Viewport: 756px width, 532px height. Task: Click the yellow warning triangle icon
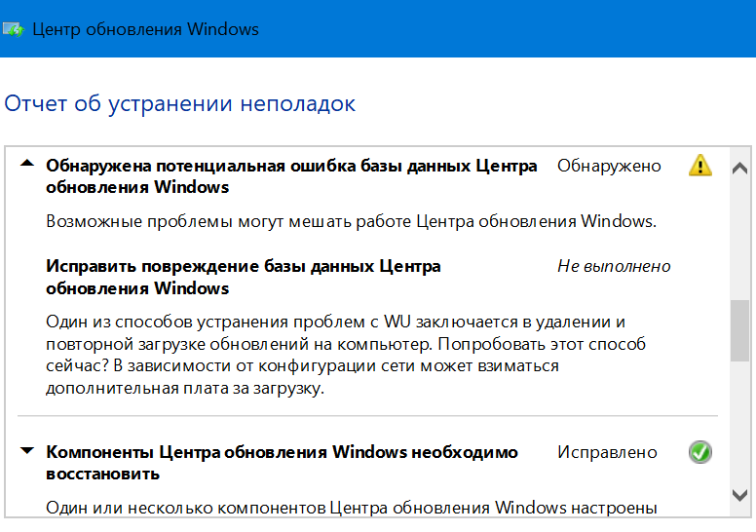(699, 166)
